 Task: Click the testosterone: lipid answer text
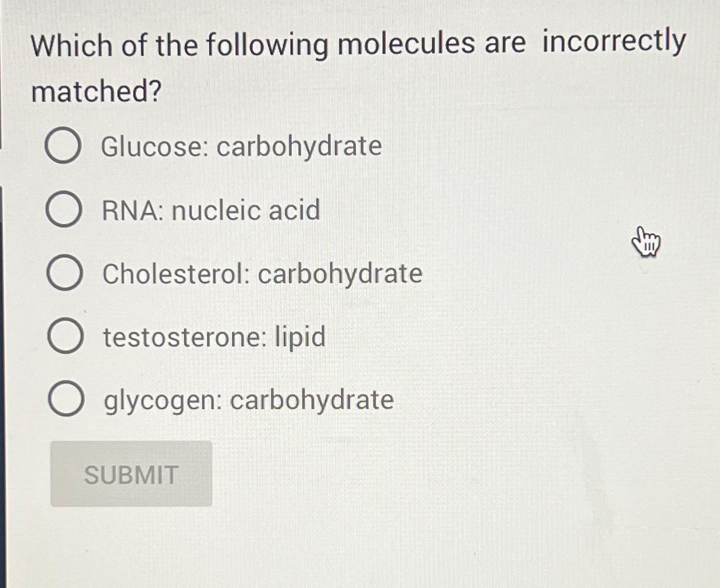pos(213,337)
